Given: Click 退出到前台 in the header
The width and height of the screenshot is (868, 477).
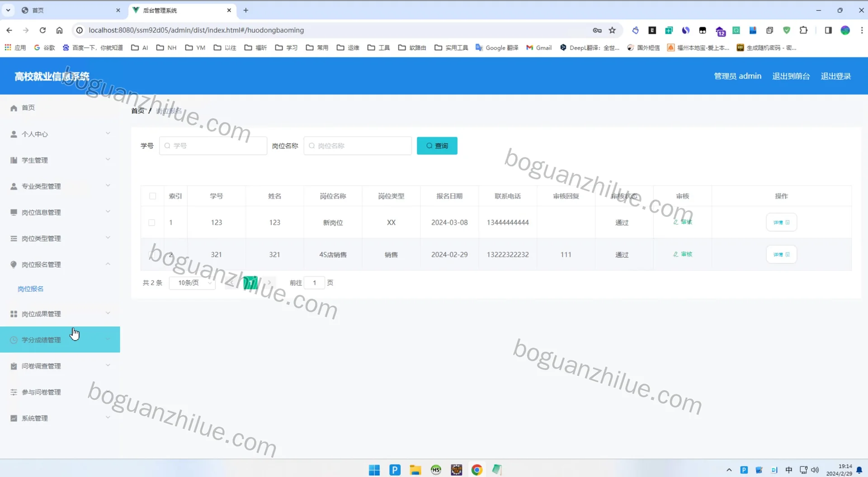Looking at the screenshot, I should click(791, 76).
